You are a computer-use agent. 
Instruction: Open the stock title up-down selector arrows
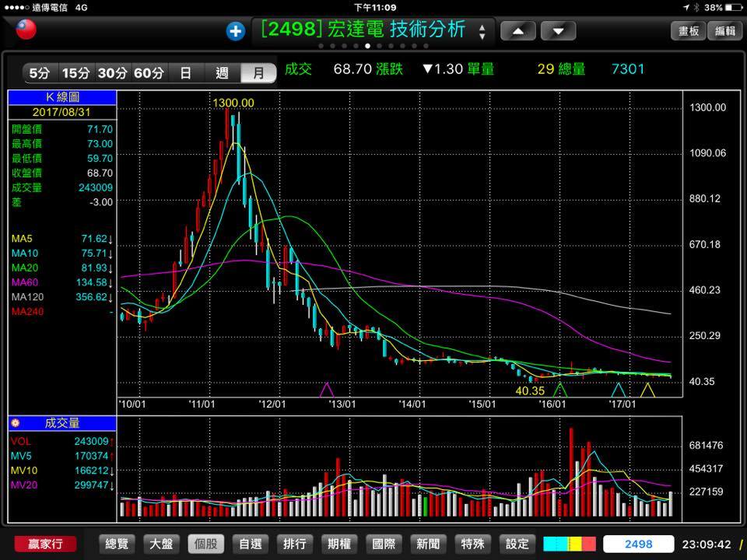click(482, 32)
